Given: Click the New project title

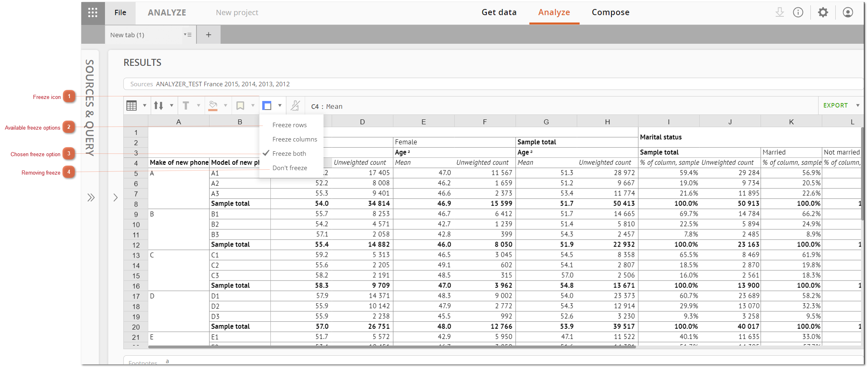Looking at the screenshot, I should (237, 13).
